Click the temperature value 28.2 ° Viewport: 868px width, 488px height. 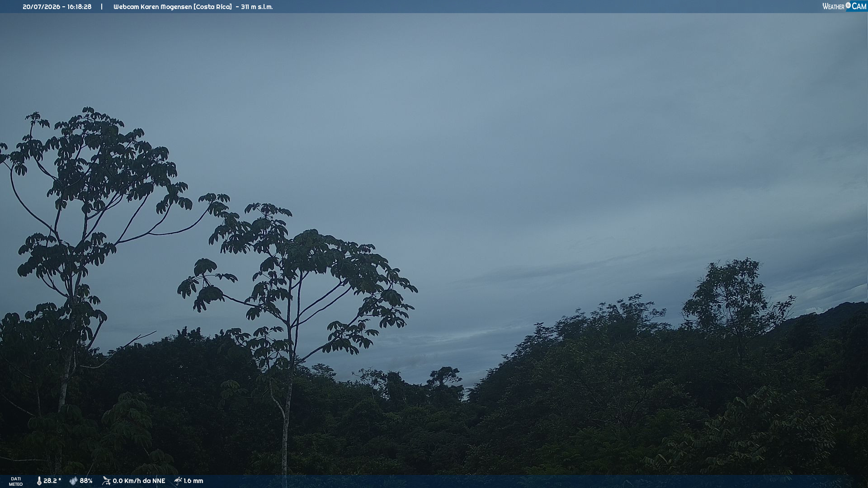tap(52, 481)
